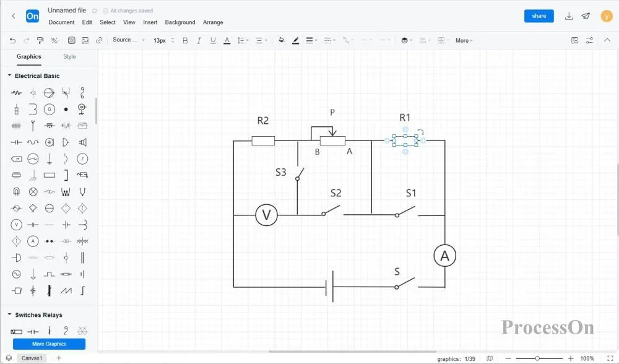Select the format painter tool

click(x=40, y=40)
